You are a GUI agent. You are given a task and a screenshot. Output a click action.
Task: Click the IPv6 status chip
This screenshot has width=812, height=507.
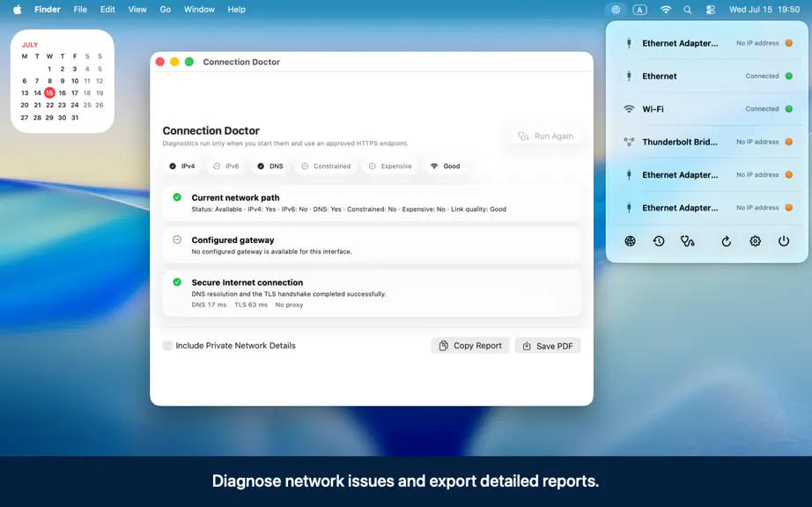226,166
